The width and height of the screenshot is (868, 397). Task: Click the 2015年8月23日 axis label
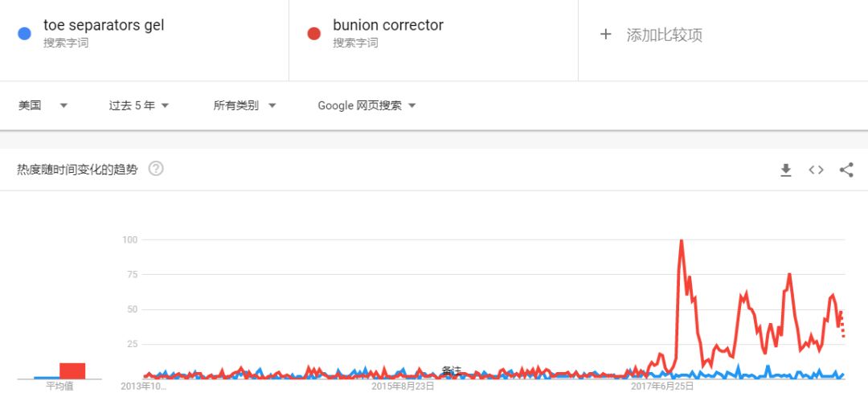403,387
